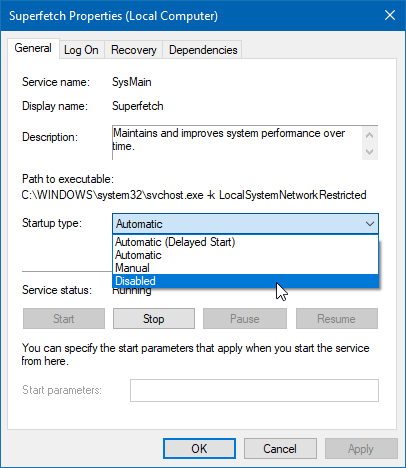This screenshot has width=406, height=468.
Task: Click the grayed-out Resume button
Action: [x=337, y=319]
